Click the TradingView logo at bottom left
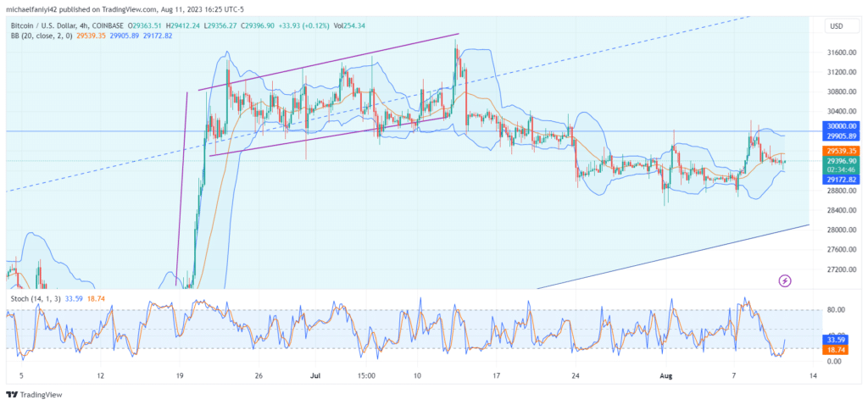 point(34,395)
